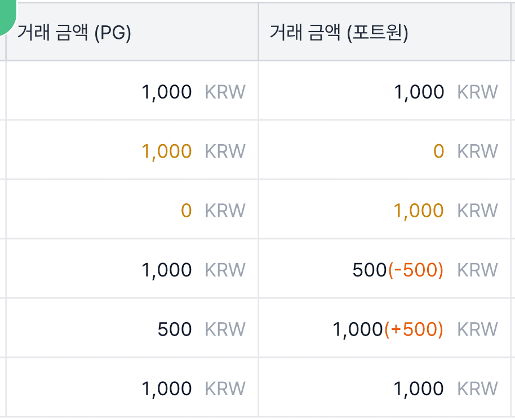Click the divider between the two column headers
515x420 pixels.
258,33
